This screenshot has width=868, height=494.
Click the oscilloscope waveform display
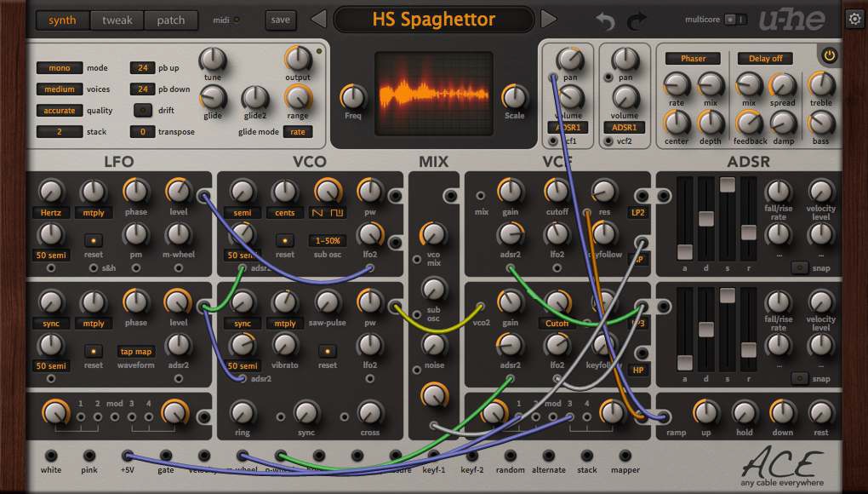pyautogui.click(x=433, y=94)
